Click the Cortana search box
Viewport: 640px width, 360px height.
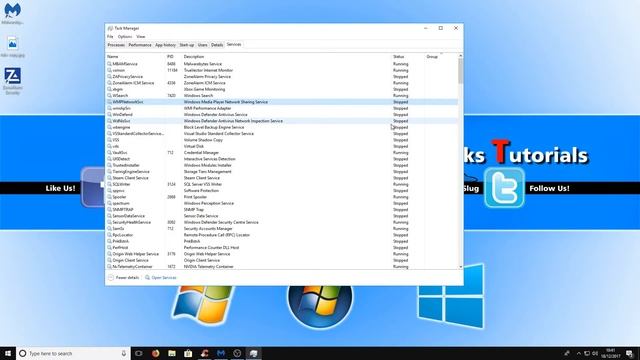tap(73, 353)
